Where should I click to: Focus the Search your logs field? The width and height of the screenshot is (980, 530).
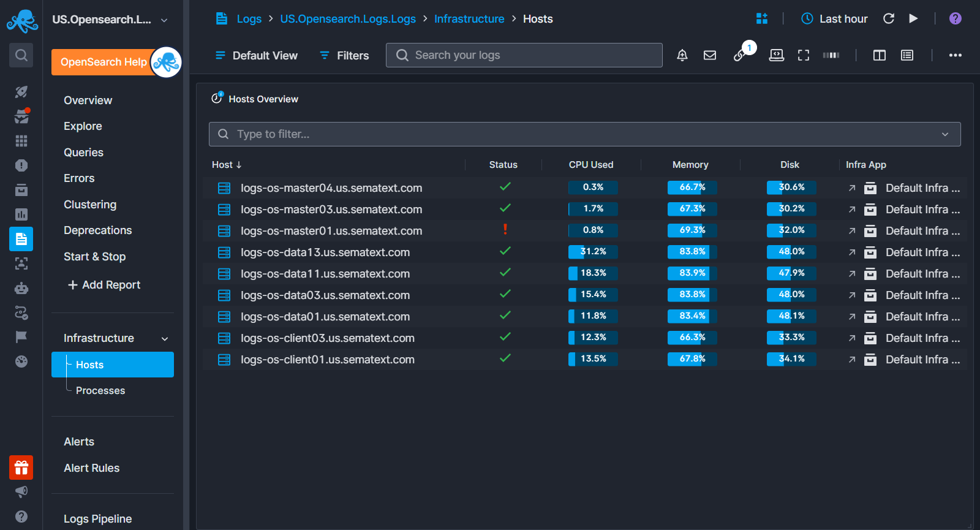tap(524, 55)
